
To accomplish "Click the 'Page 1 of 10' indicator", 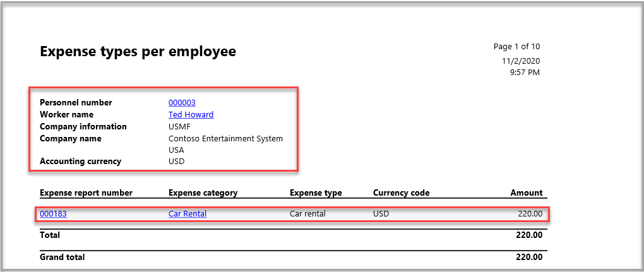I will [516, 46].
